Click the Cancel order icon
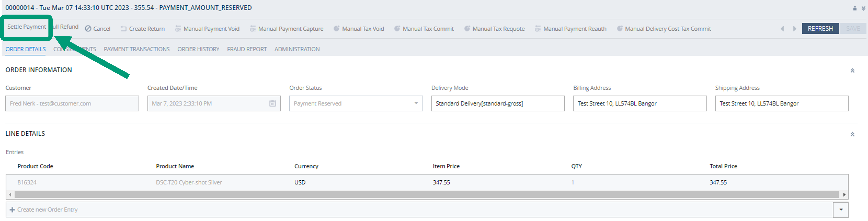Screen dimensions: 868x221 click(88, 29)
